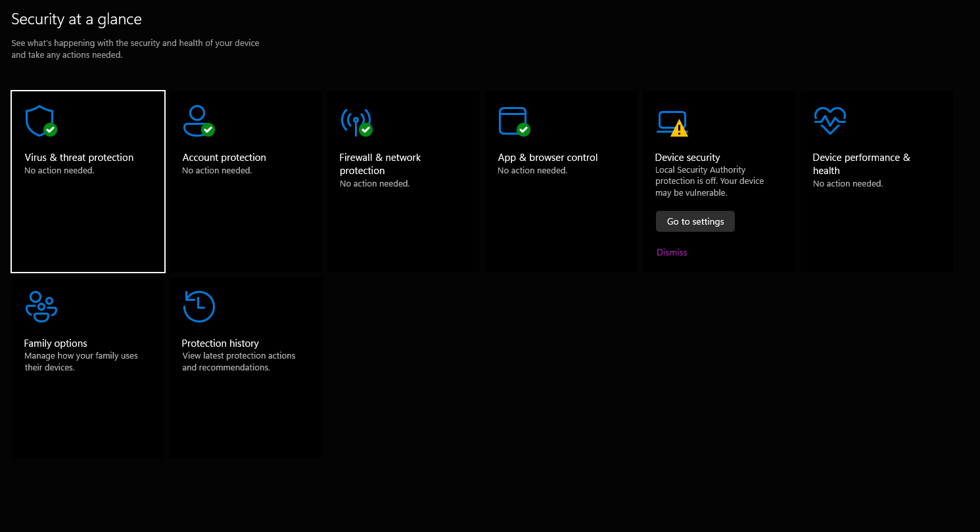Open the Firewall & network protection title

point(380,164)
